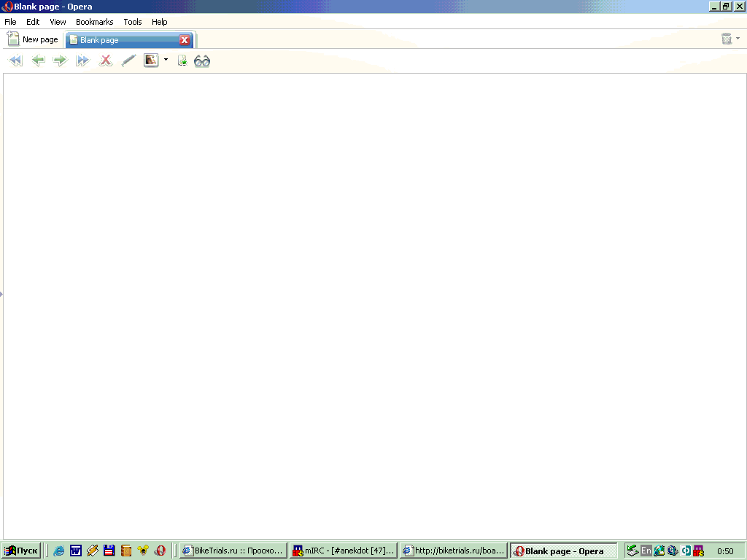
Task: Expand the side panel edge handle
Action: click(x=1, y=294)
